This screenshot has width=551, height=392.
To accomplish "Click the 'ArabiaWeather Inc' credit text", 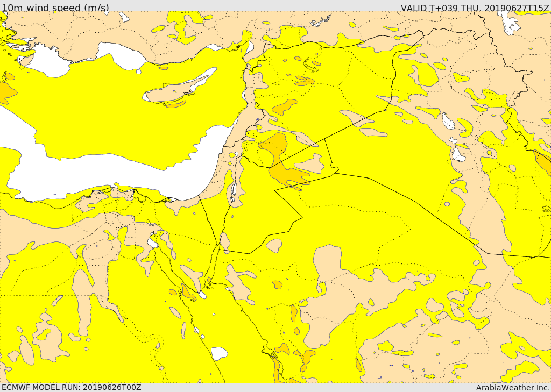I will pyautogui.click(x=512, y=388).
